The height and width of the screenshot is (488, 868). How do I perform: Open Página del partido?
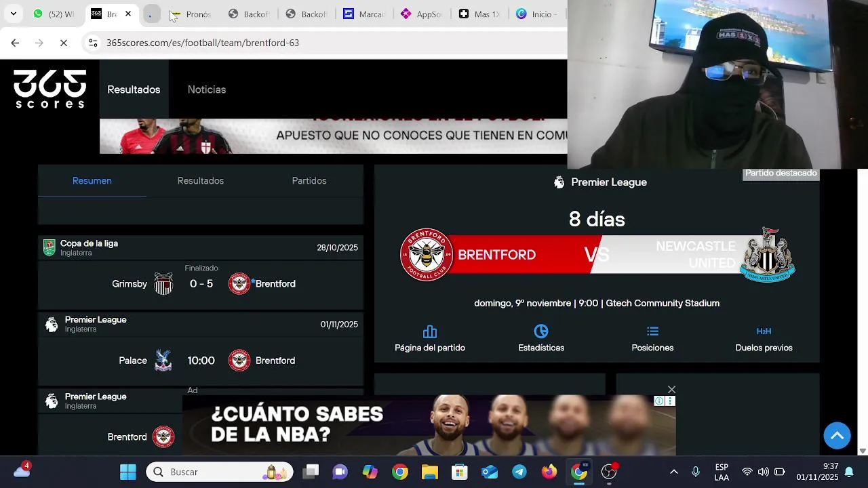click(x=430, y=339)
